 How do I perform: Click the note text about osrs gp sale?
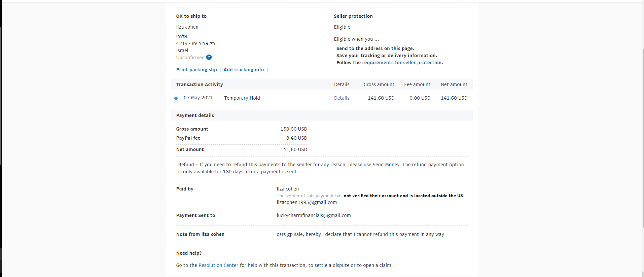tap(360, 234)
